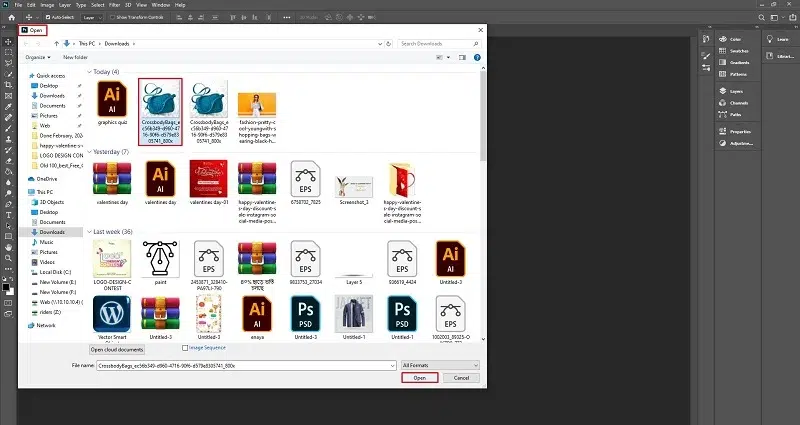Open the File menu
Viewport: 800px width, 425px height.
point(18,5)
